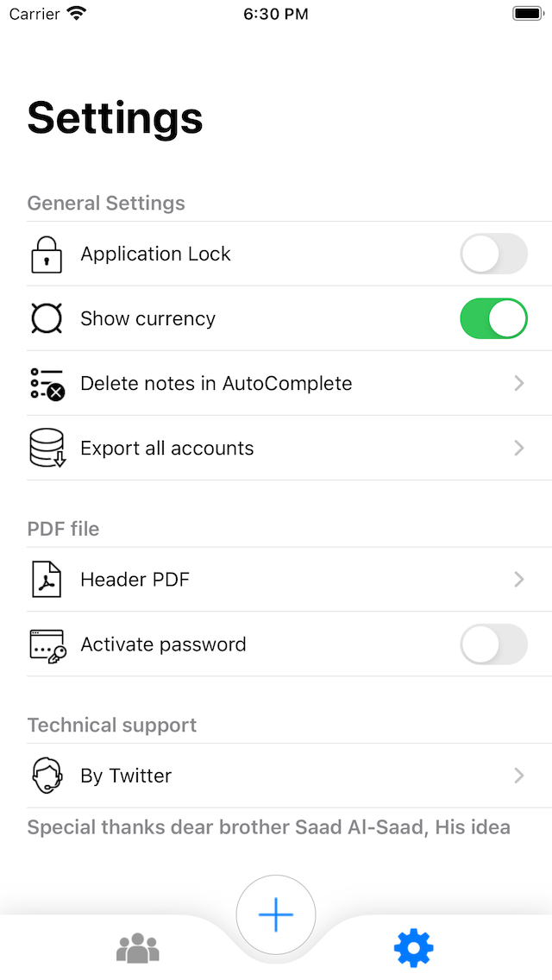Open the By Twitter support option
The image size is (552, 980).
pyautogui.click(x=126, y=776)
